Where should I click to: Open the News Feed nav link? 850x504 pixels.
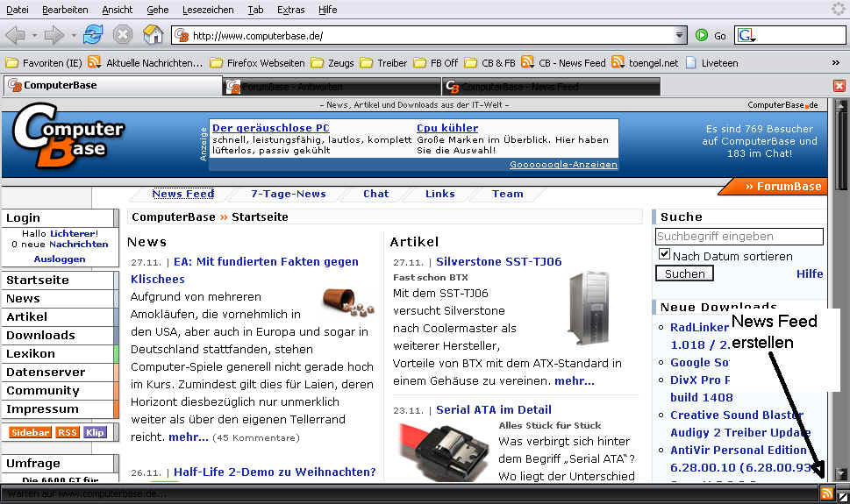pos(183,194)
